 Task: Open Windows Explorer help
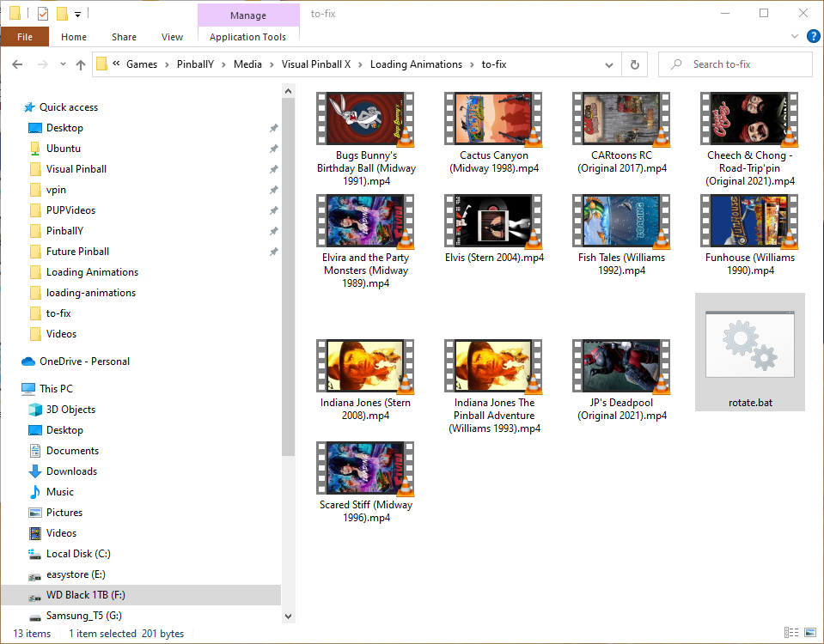pyautogui.click(x=813, y=36)
